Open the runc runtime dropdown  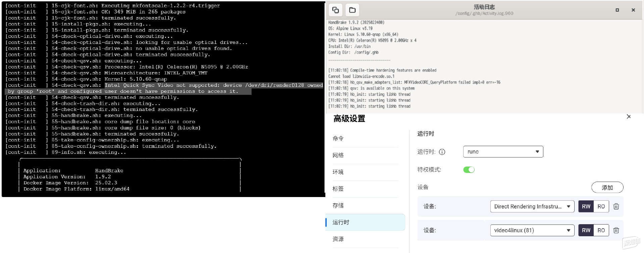point(503,152)
